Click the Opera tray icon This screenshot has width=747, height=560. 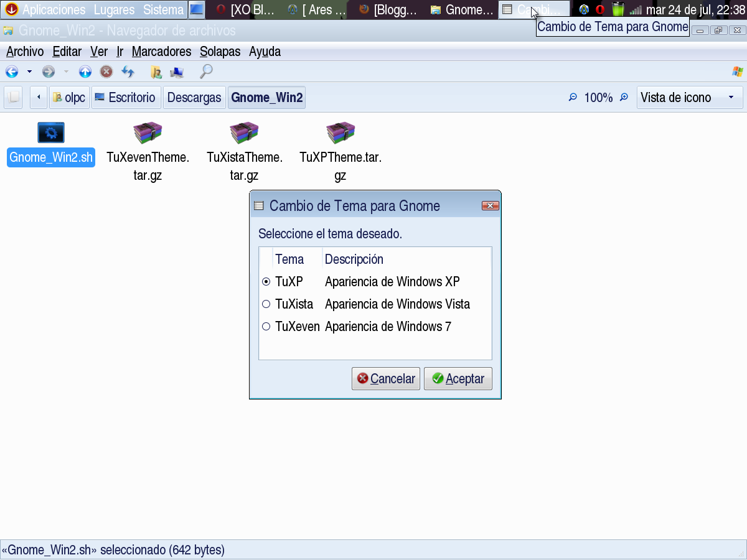(x=600, y=10)
